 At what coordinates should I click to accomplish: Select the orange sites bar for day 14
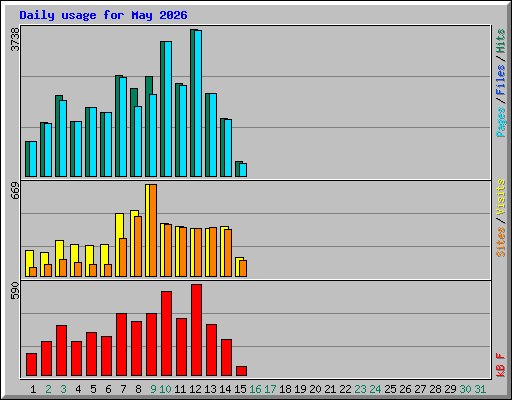(228, 253)
